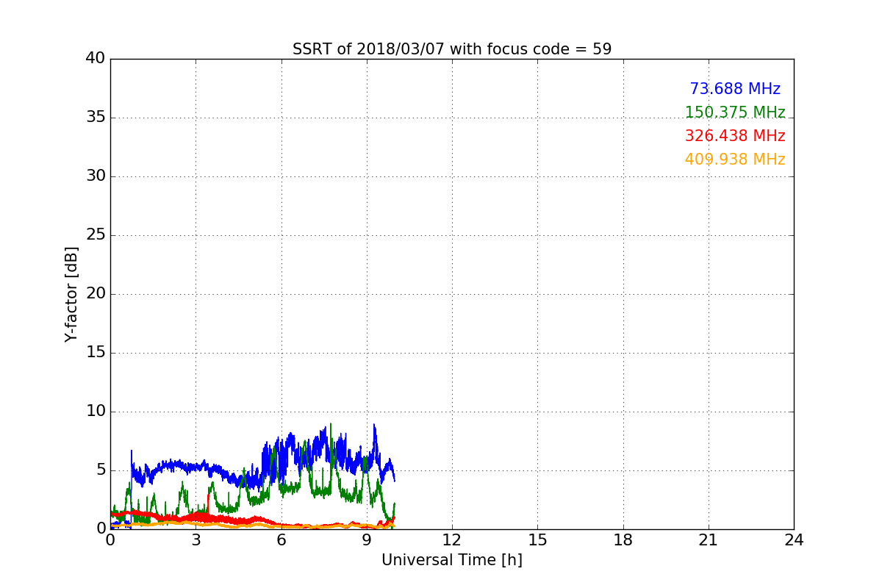Screen dimensions: 882x588
Task: Click the x-axis tick label 3
Action: tap(196, 540)
